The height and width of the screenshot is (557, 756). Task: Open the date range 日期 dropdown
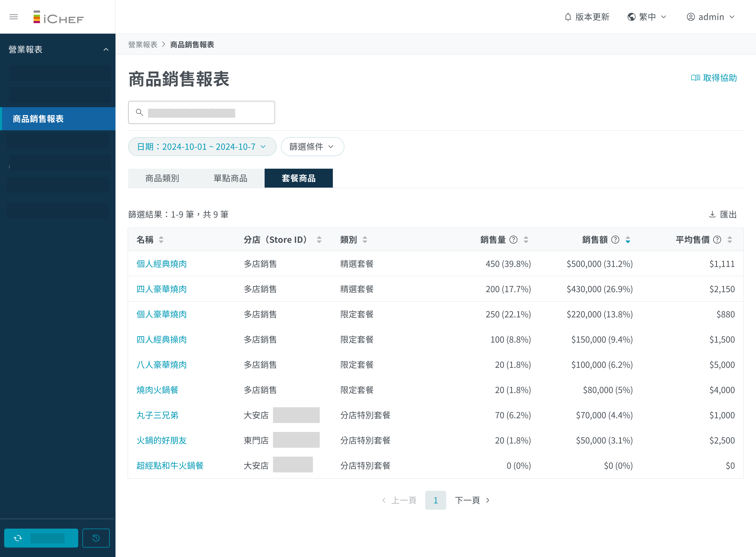click(x=202, y=147)
